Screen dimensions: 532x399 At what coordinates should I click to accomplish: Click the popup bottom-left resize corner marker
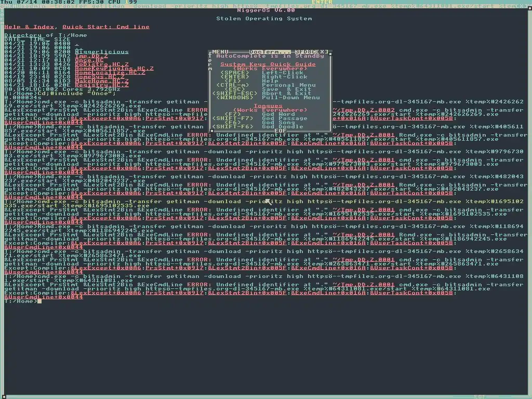[212, 130]
